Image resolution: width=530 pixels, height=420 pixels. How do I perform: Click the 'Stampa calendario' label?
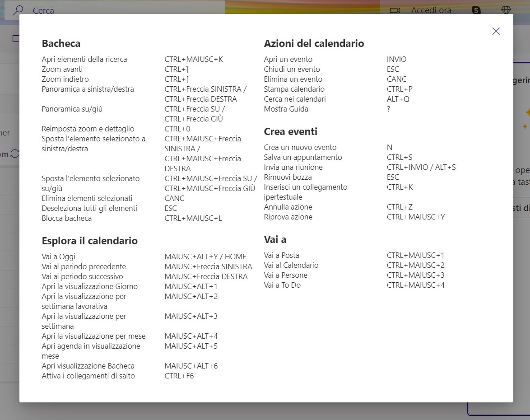(x=294, y=89)
